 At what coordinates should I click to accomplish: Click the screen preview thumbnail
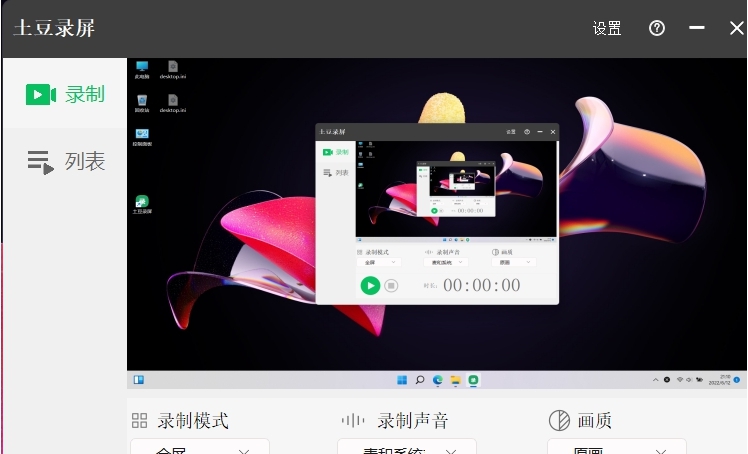[436, 223]
